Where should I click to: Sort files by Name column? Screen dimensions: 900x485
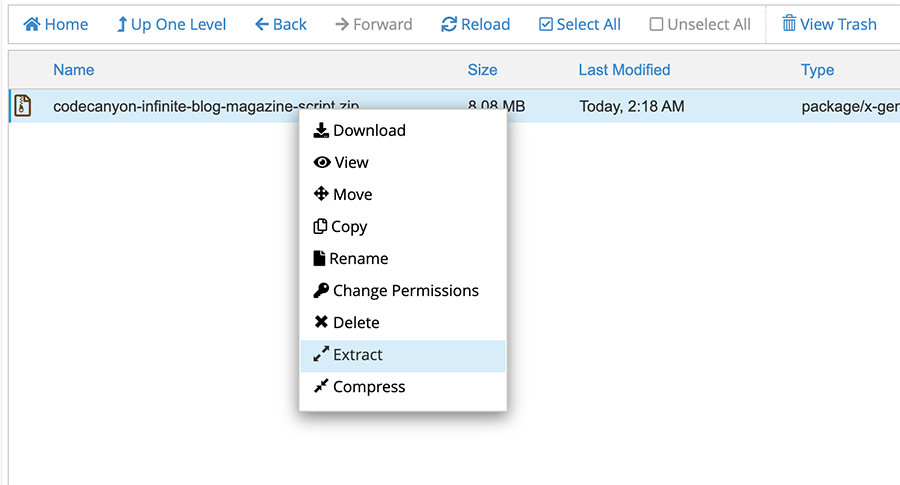point(73,70)
